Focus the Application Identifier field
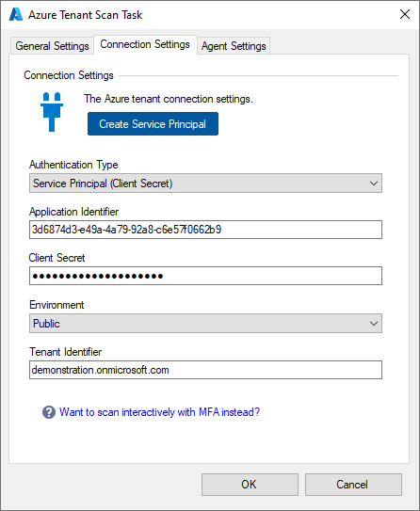 [x=205, y=230]
